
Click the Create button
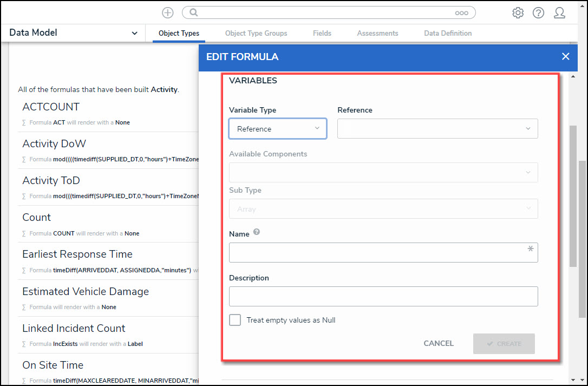point(504,344)
